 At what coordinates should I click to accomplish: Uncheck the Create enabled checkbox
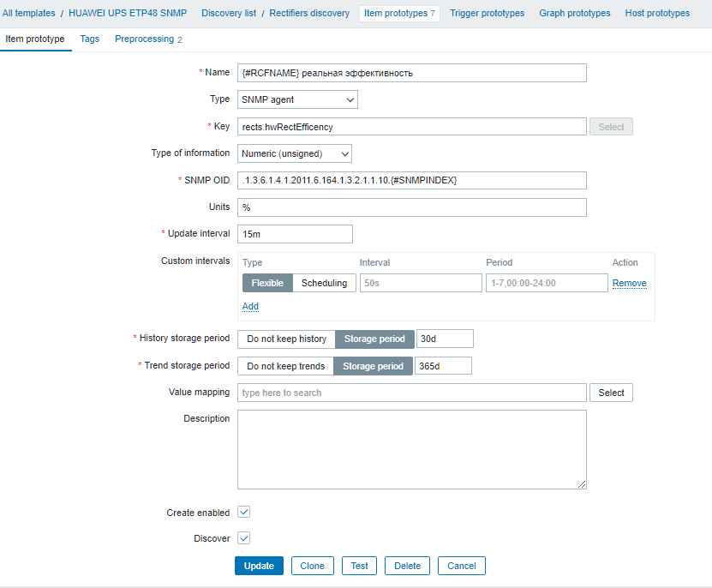pyautogui.click(x=242, y=512)
